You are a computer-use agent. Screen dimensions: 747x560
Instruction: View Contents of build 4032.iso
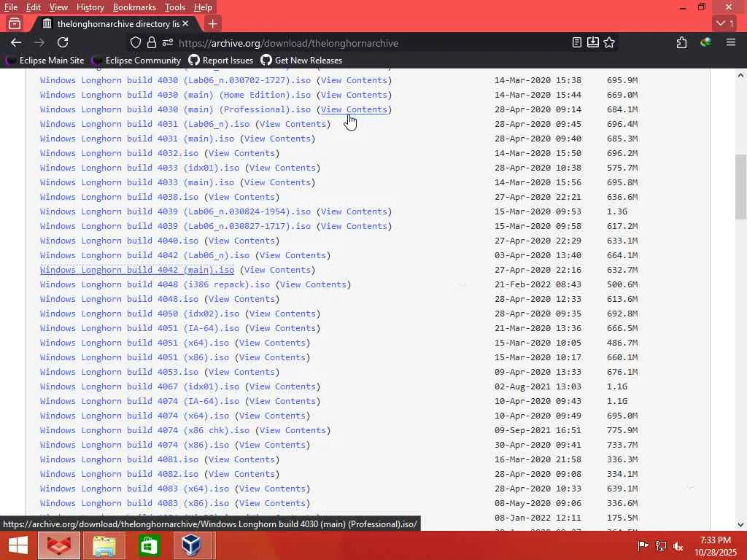pyautogui.click(x=241, y=153)
